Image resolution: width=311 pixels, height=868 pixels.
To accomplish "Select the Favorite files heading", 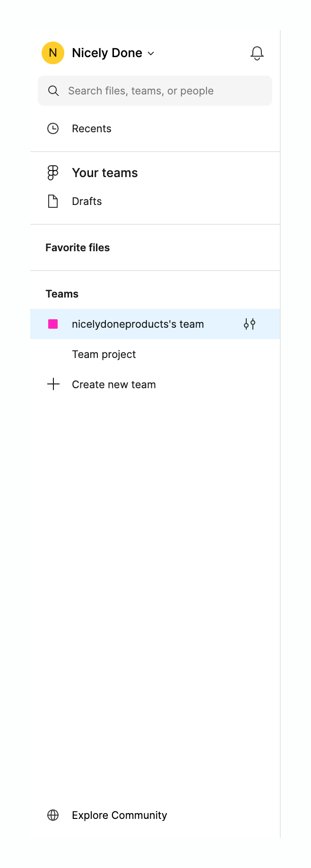I will (x=78, y=247).
